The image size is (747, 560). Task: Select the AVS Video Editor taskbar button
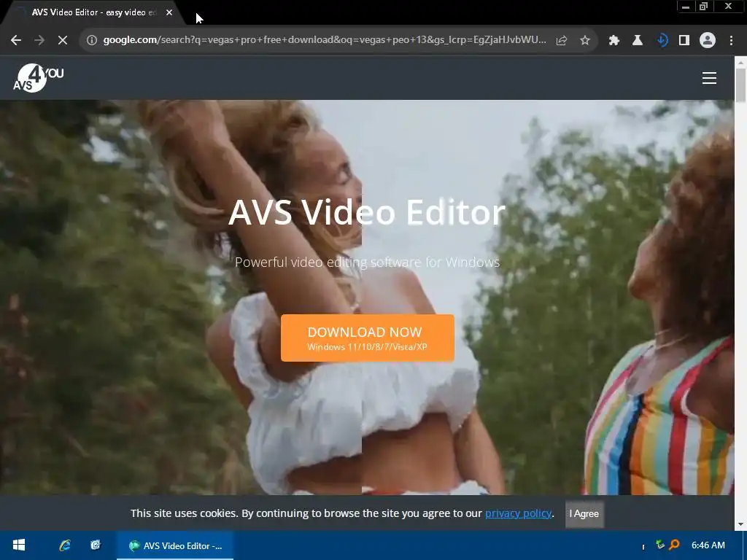pyautogui.click(x=175, y=545)
